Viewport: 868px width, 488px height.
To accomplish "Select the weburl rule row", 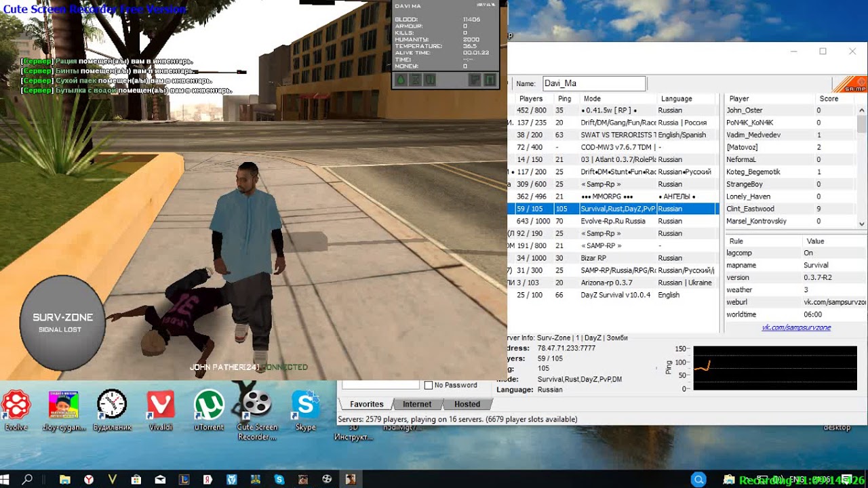I will tap(795, 302).
